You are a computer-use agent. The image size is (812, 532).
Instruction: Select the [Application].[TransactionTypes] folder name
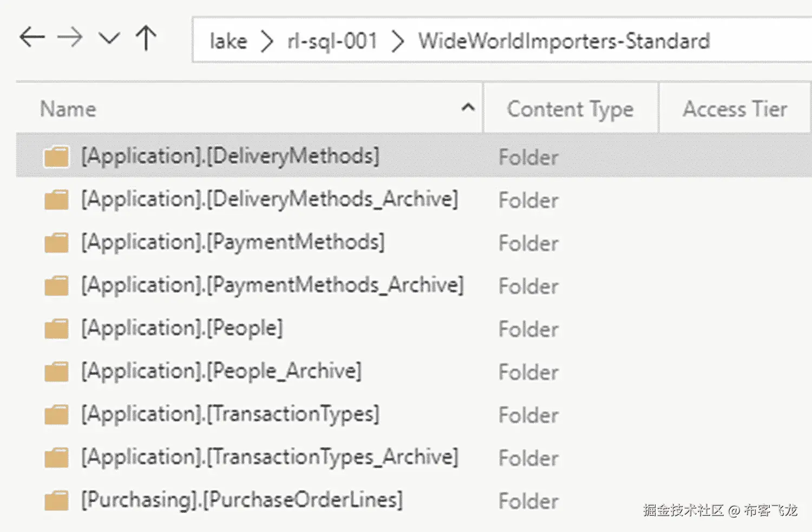230,415
